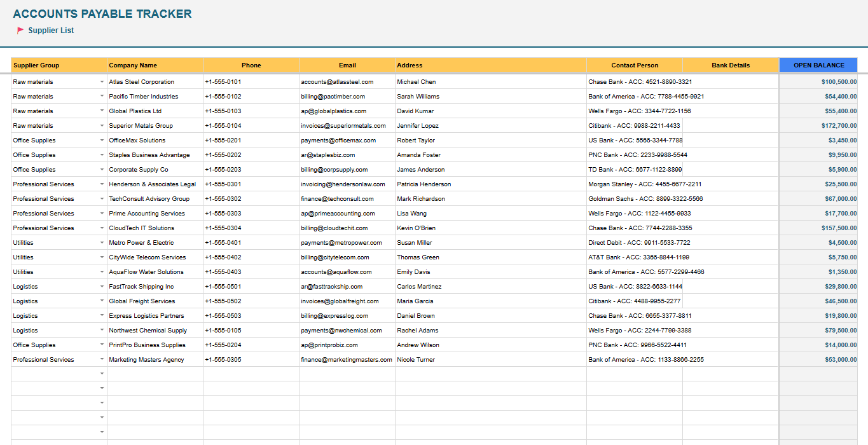Click the Company Name column header

click(155, 65)
